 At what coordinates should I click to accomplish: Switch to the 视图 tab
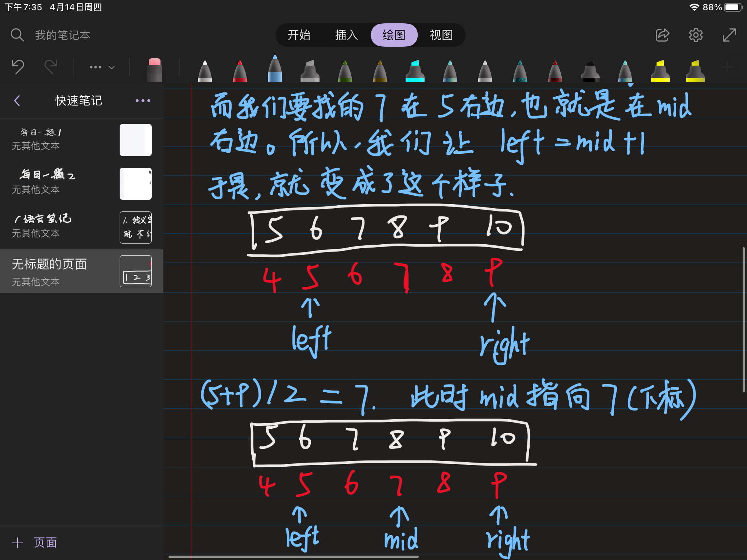(x=441, y=35)
